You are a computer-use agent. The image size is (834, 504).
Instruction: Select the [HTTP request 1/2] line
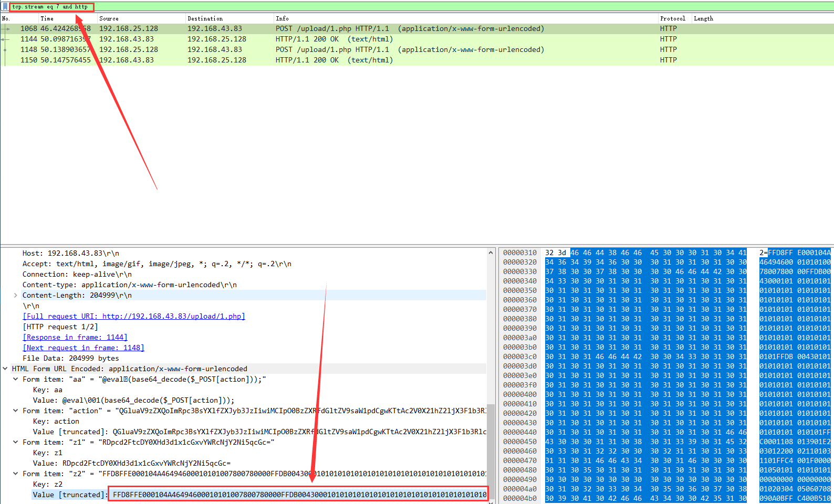point(60,327)
